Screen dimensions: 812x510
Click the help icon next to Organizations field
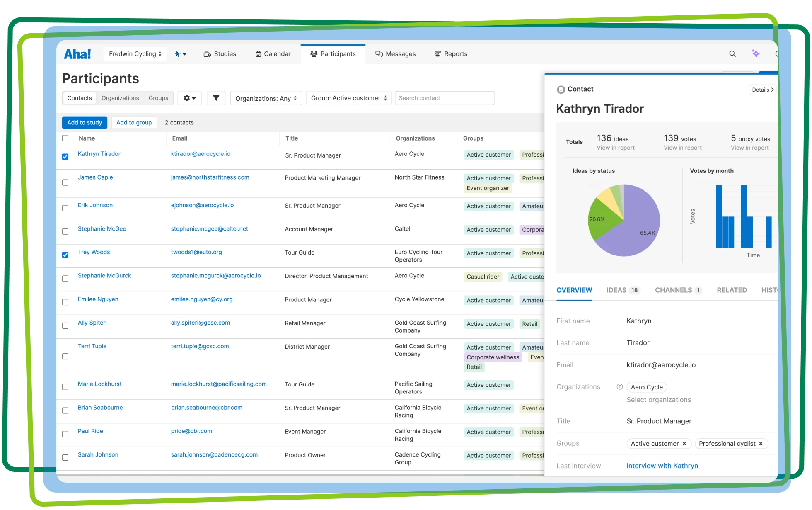coord(619,386)
